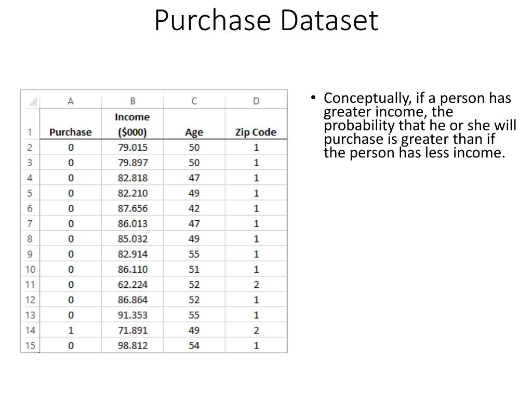
Task: Select column C header
Action: click(x=194, y=101)
